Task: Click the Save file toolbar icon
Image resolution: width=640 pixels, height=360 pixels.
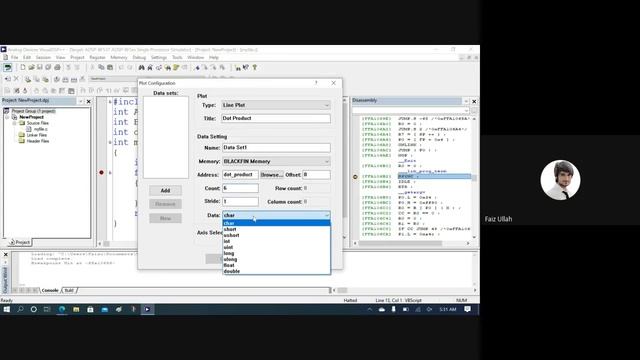Action: tap(40, 67)
